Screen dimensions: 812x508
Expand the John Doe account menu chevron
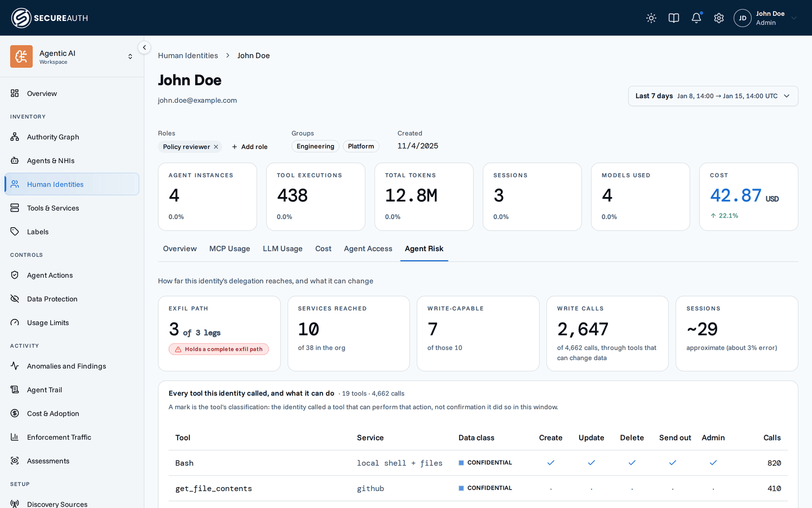point(794,18)
